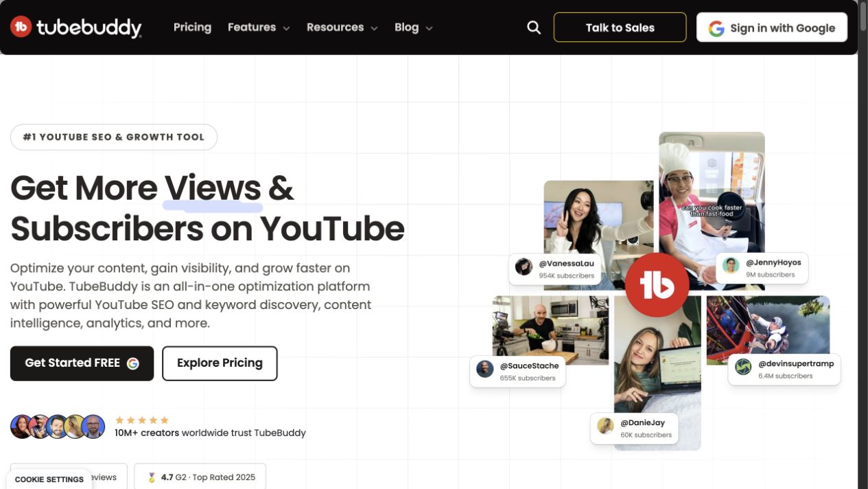The height and width of the screenshot is (489, 868).
Task: Open the search magnifier icon
Action: [x=534, y=27]
